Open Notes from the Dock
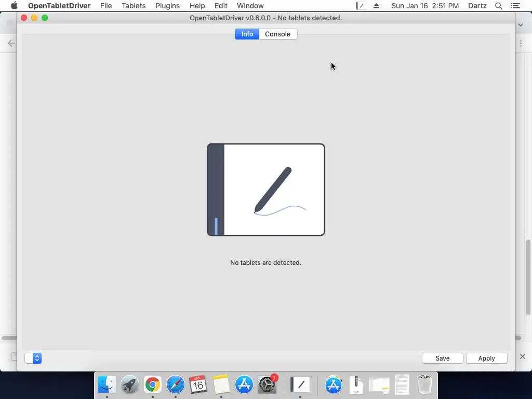 tap(221, 384)
